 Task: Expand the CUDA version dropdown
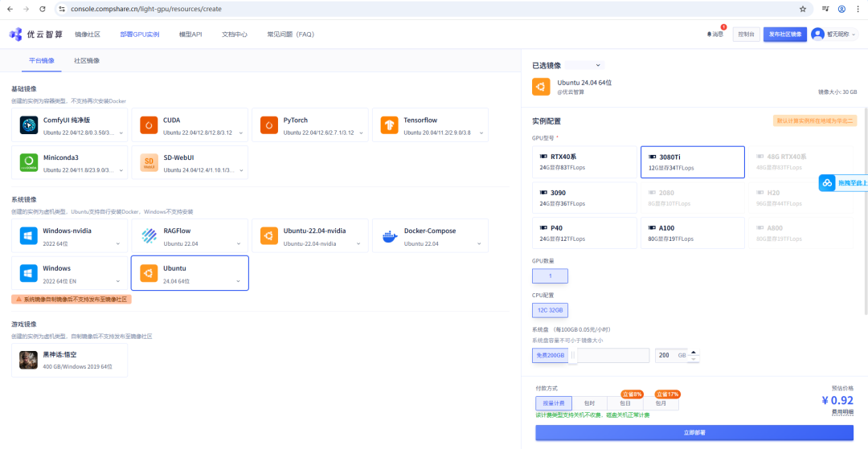tap(241, 133)
